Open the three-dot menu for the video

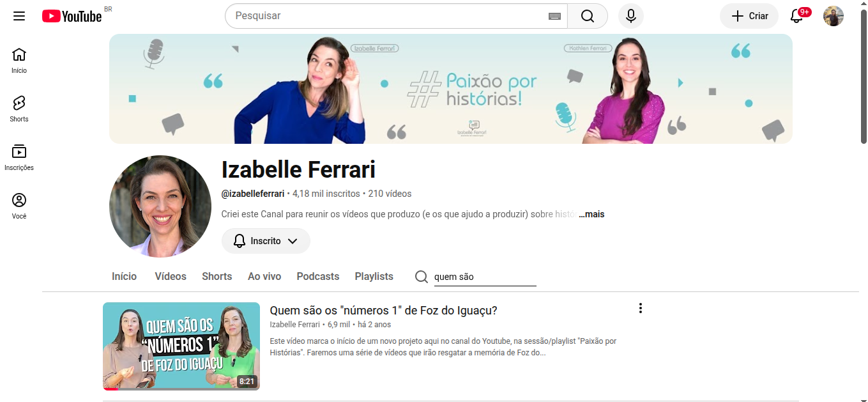(x=640, y=309)
